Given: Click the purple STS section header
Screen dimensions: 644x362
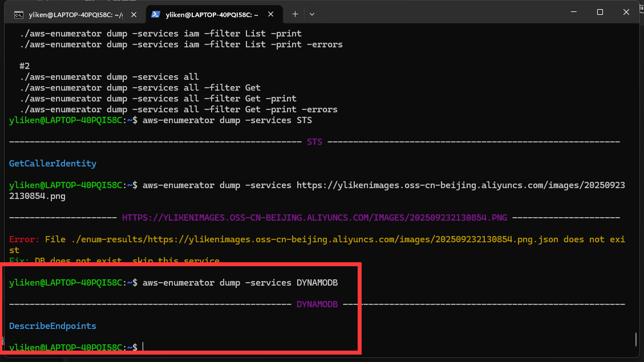Looking at the screenshot, I should click(314, 142).
